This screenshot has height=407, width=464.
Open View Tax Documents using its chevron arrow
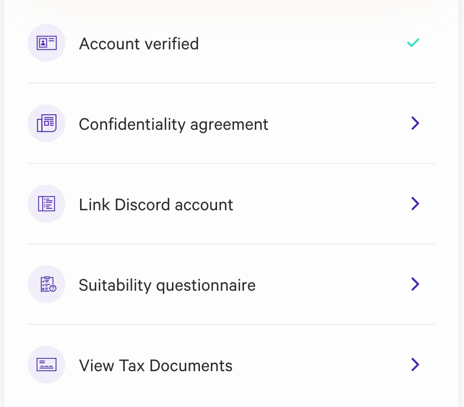click(x=415, y=364)
